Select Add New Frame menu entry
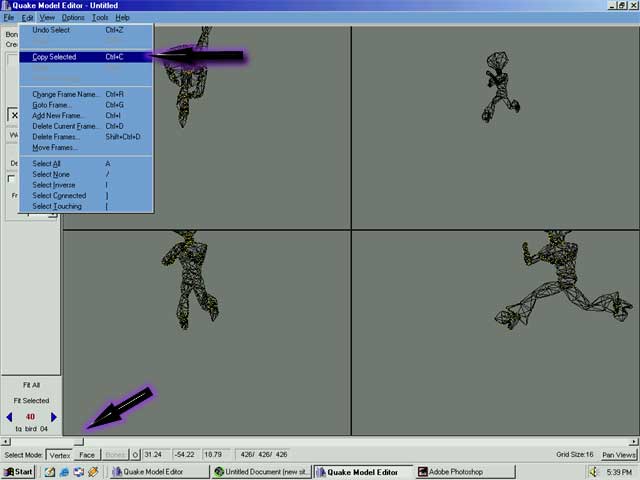Screen dimensions: 640x480 click(x=58, y=116)
